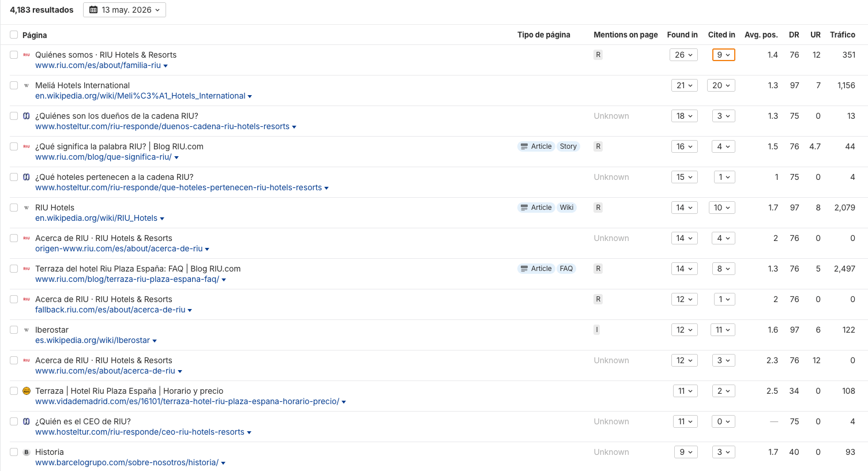Click the Hosteltur favicon beside ¿Quién es el CEO de RIU?

(27, 421)
